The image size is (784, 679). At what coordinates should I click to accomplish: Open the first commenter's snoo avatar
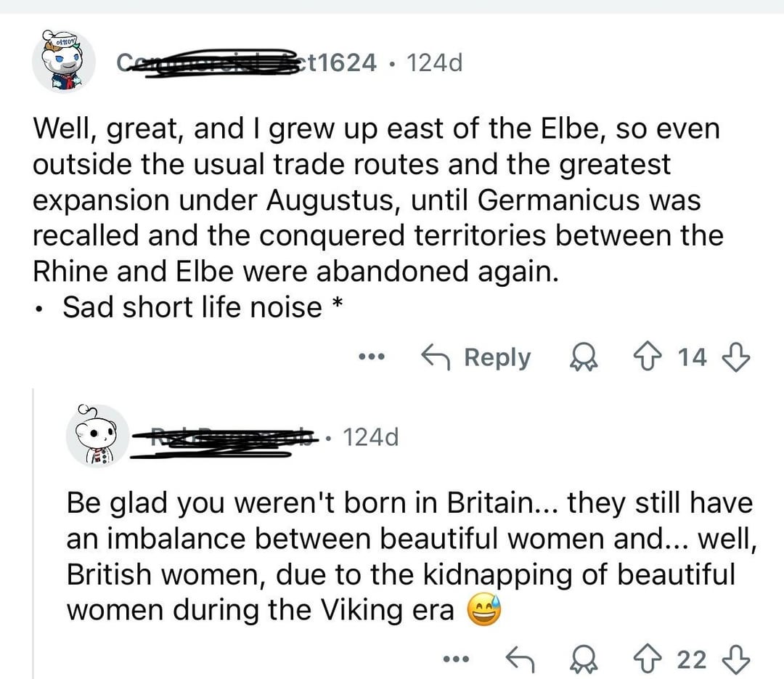pos(64,62)
